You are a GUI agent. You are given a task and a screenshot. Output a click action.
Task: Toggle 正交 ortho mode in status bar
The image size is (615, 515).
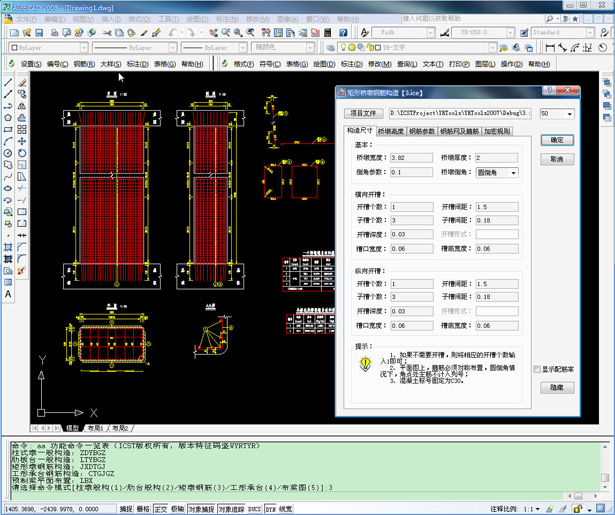161,509
